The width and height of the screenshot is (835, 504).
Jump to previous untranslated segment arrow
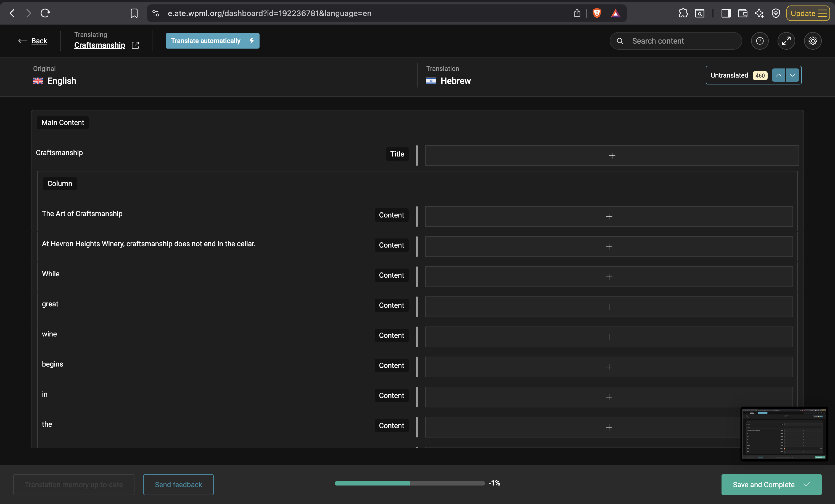point(778,75)
